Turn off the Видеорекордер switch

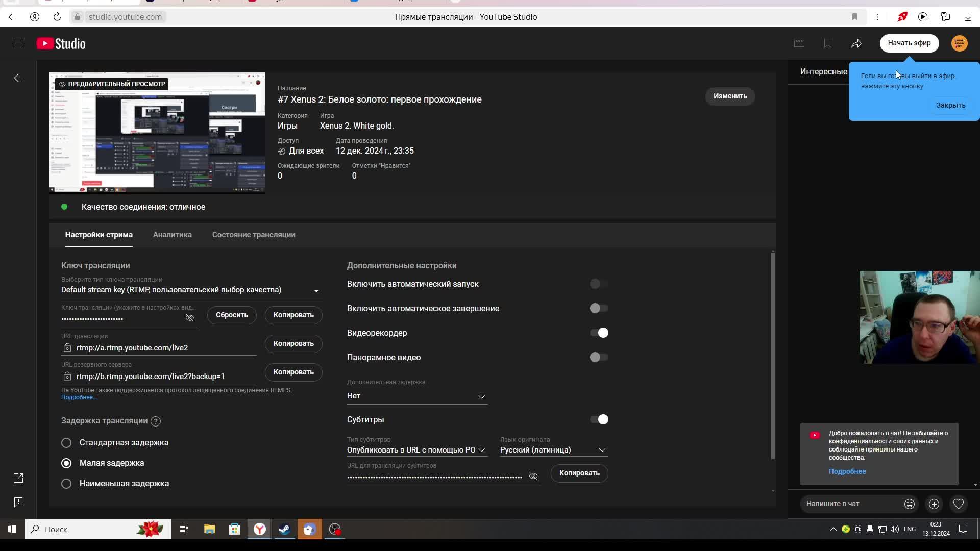click(599, 333)
